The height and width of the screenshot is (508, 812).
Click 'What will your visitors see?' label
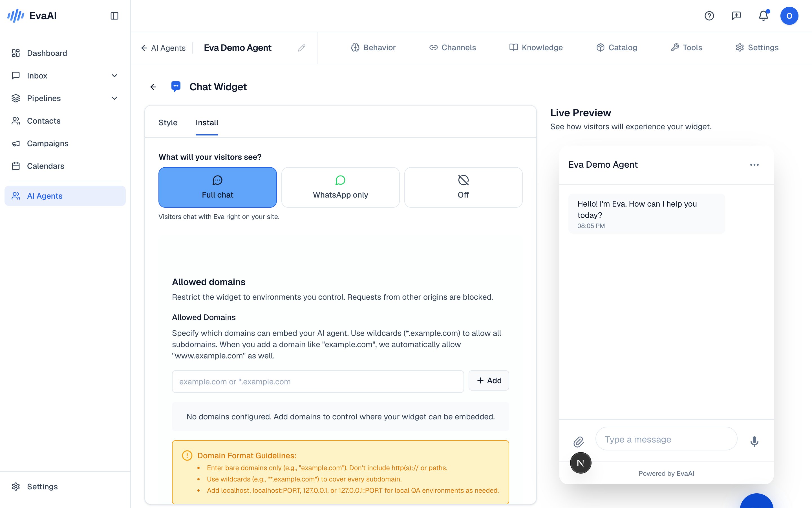point(210,157)
